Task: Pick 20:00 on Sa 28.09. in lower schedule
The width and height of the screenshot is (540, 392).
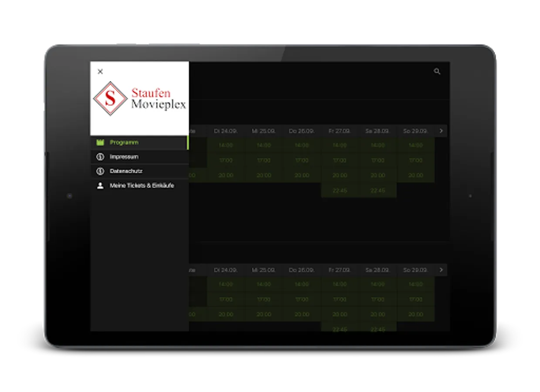Action: point(377,314)
